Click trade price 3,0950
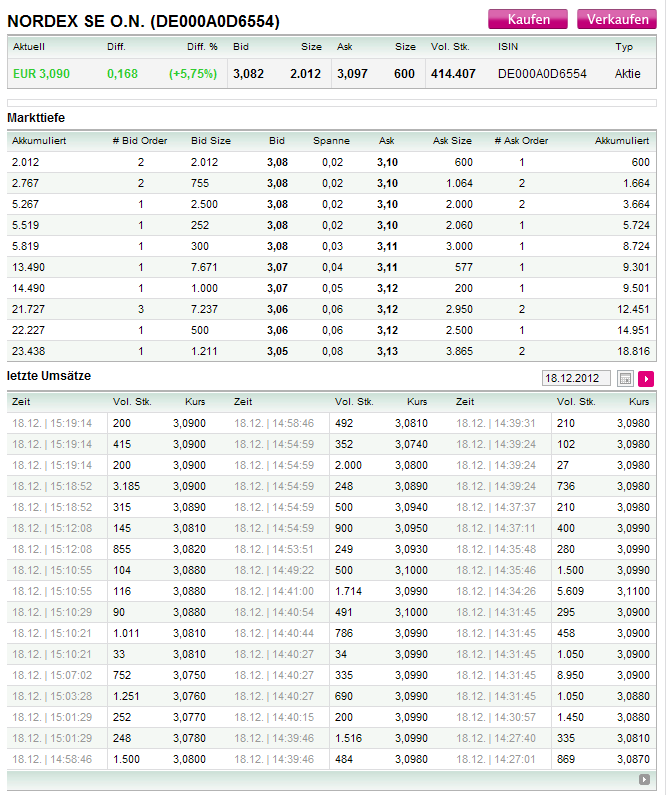This screenshot has height=795, width=670. click(x=411, y=528)
